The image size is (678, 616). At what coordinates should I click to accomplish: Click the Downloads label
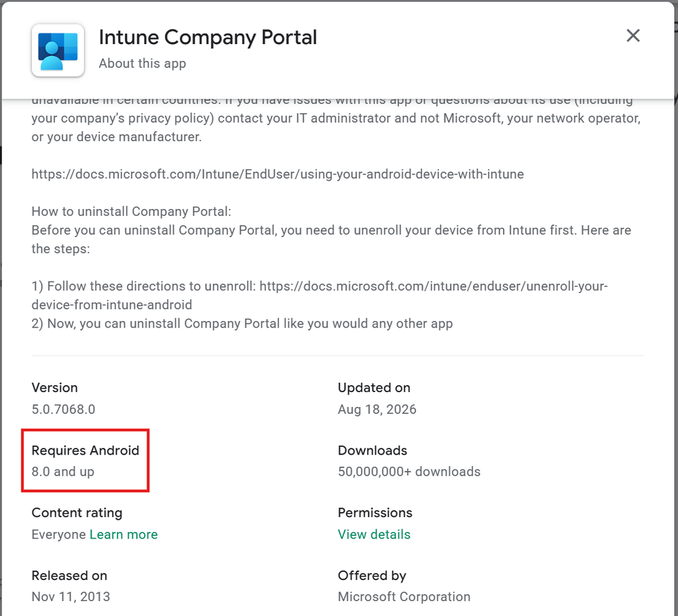point(373,450)
